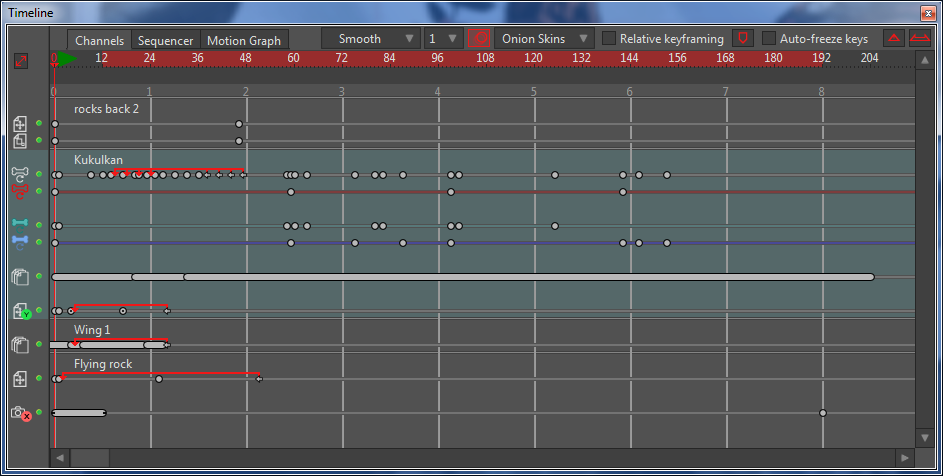Jump to frame 192 on the ruler
This screenshot has height=476, width=943.
[822, 58]
